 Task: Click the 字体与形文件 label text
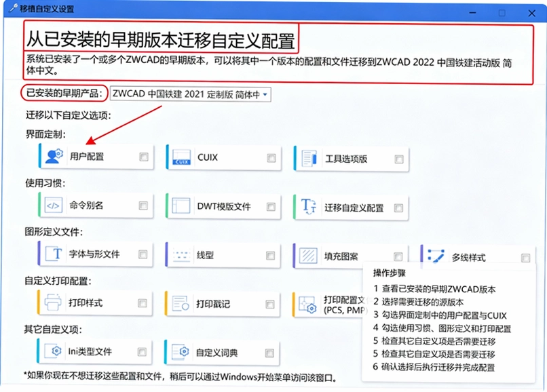coord(94,254)
